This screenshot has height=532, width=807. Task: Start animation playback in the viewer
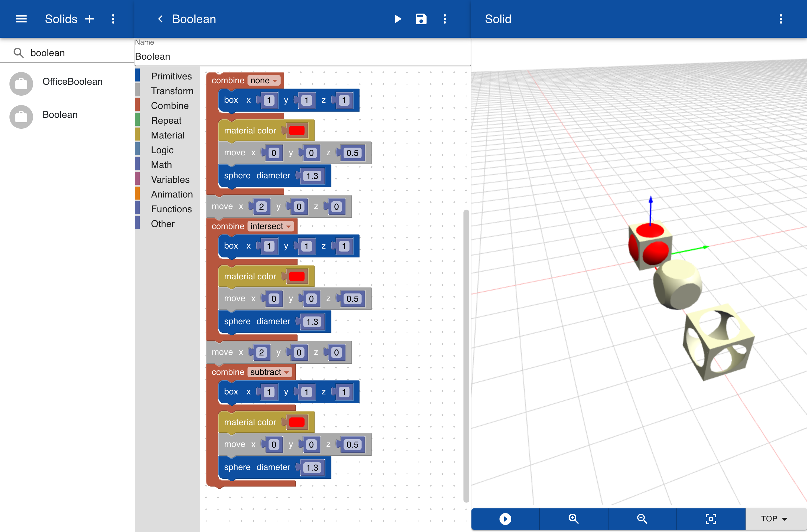[x=505, y=518]
